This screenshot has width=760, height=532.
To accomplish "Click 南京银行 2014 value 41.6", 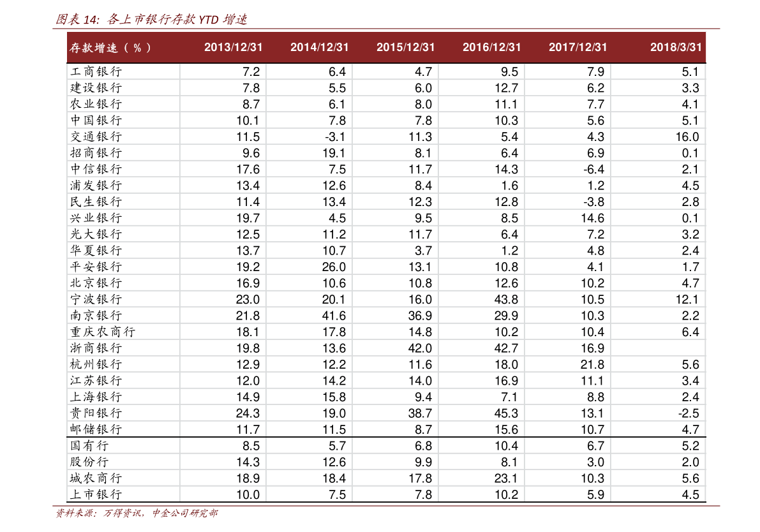I will 334,316.
